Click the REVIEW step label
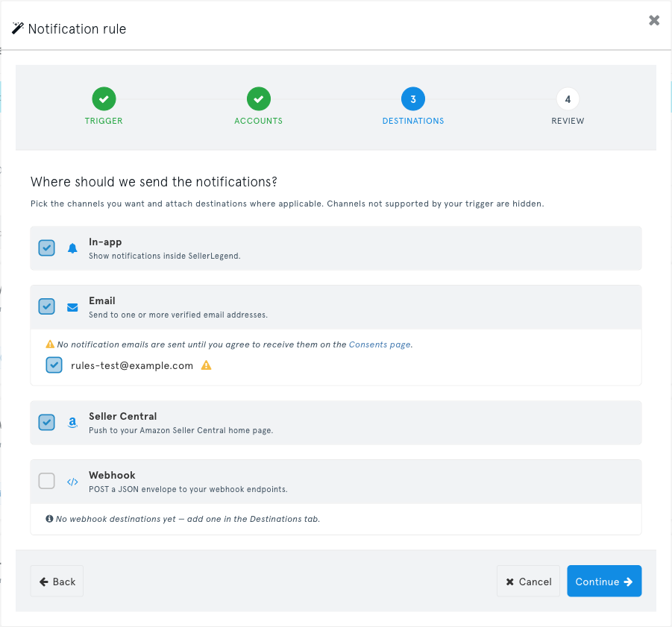Image resolution: width=672 pixels, height=627 pixels. 568,121
